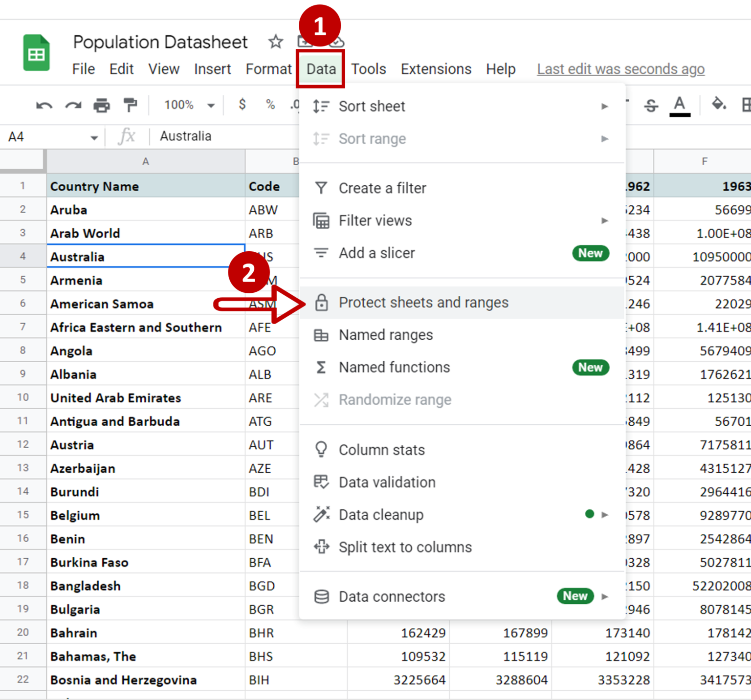Choose Data validation from the menu
This screenshot has height=700, width=751.
(x=387, y=482)
